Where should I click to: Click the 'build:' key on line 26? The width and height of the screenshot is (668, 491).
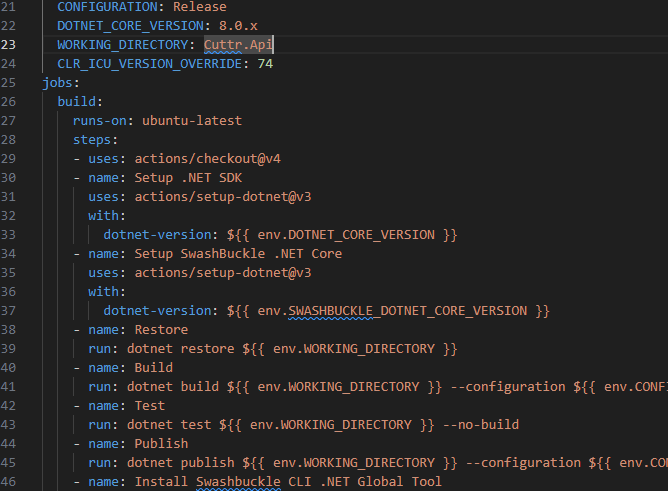(80, 102)
